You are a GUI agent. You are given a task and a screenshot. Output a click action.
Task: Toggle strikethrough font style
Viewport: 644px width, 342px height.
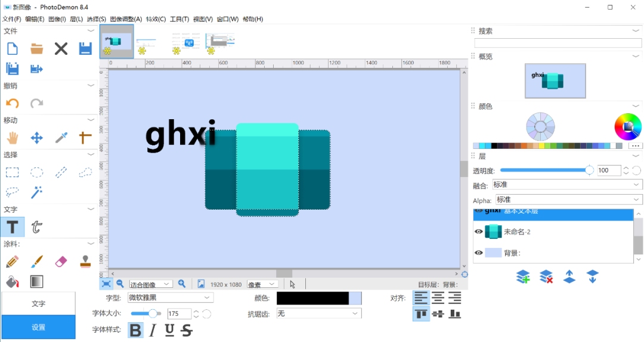coord(187,330)
